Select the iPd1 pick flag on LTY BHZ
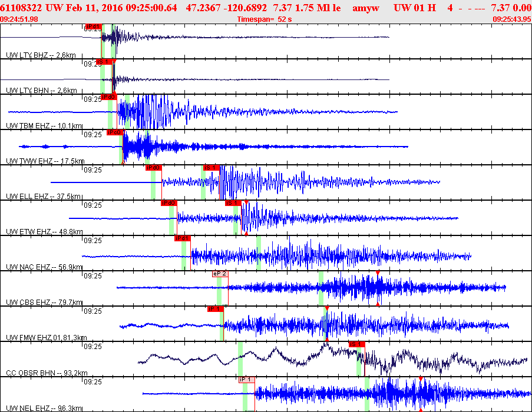The image size is (532, 412). [93, 26]
